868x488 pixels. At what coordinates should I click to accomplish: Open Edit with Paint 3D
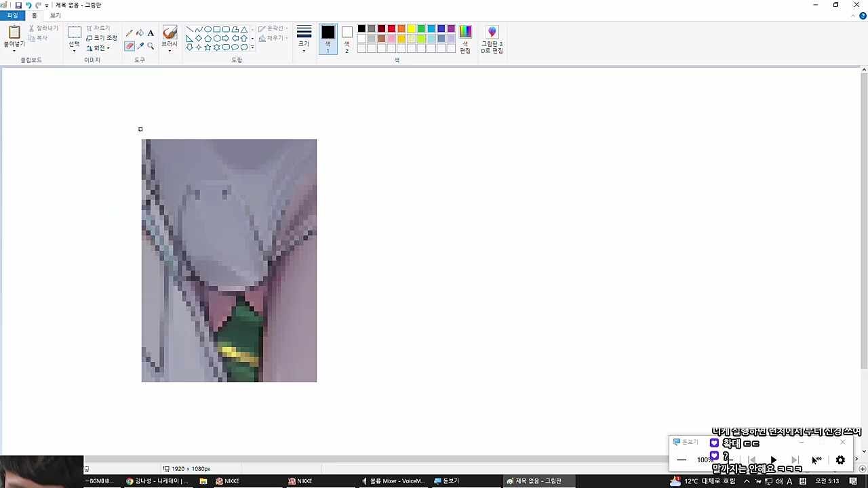pyautogui.click(x=492, y=39)
